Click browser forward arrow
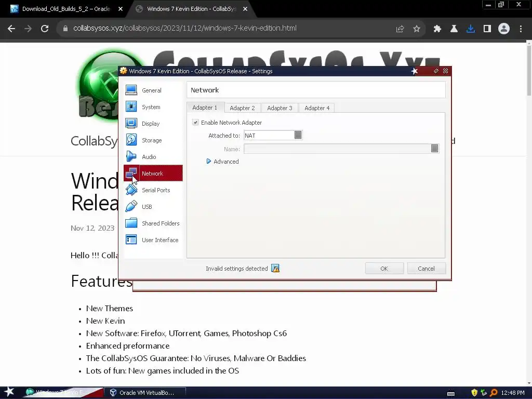 point(28,29)
